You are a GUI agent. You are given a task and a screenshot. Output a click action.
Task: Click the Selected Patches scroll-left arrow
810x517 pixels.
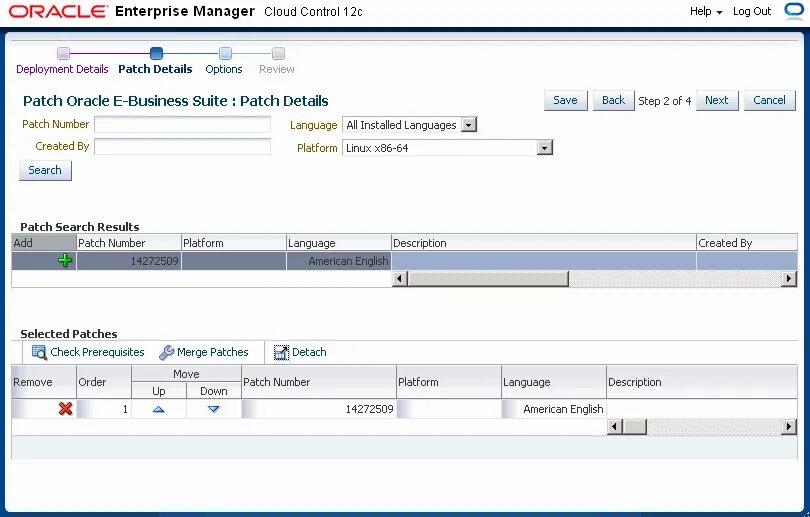pos(614,427)
